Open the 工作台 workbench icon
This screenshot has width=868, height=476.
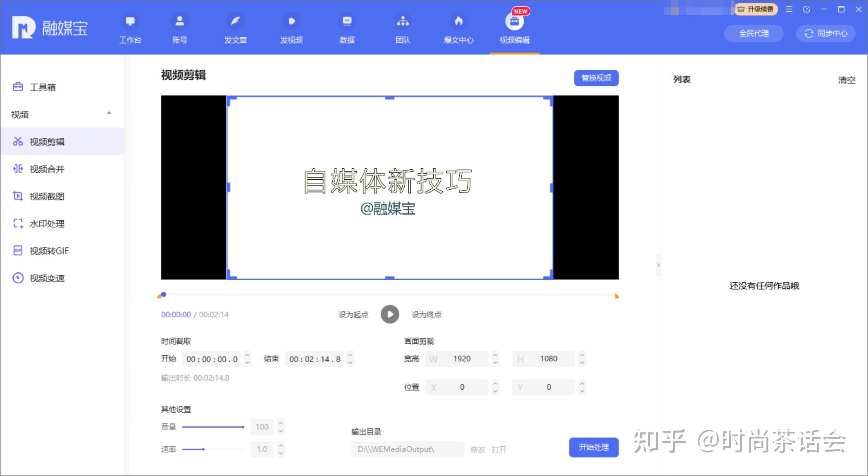click(x=130, y=21)
